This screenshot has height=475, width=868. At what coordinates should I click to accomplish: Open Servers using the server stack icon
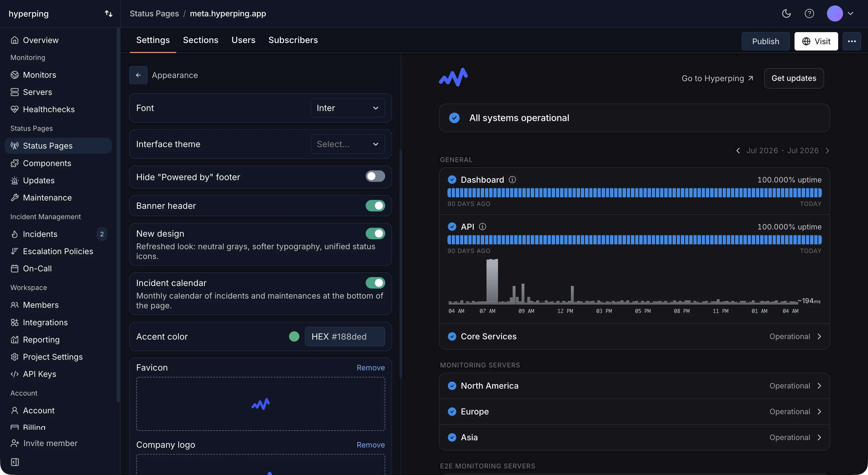coord(14,92)
